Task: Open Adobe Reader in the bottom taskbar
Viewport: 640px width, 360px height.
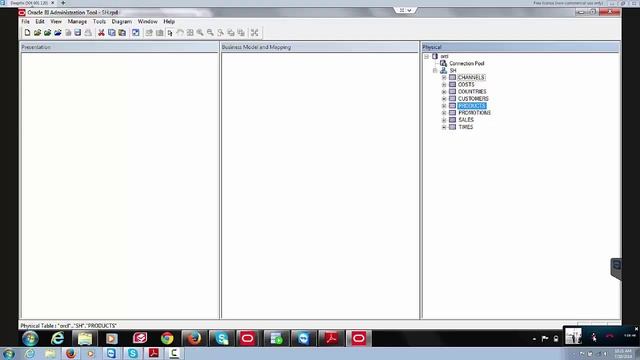Action: 153,353
